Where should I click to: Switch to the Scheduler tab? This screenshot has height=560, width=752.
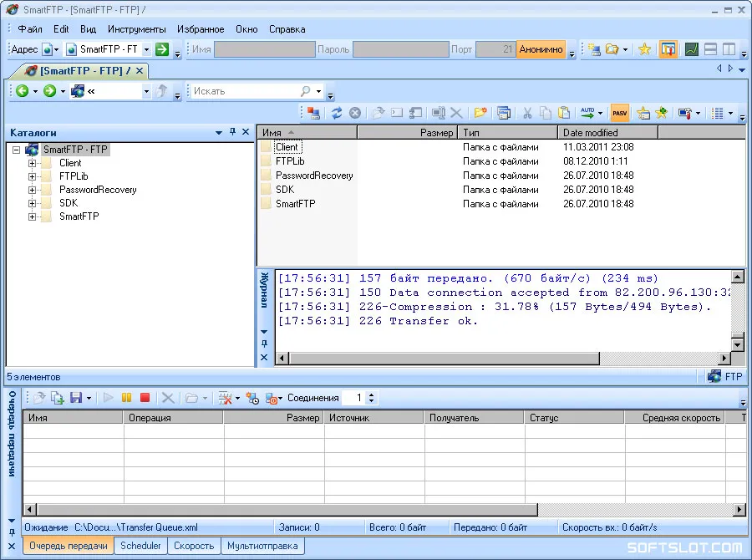click(140, 546)
